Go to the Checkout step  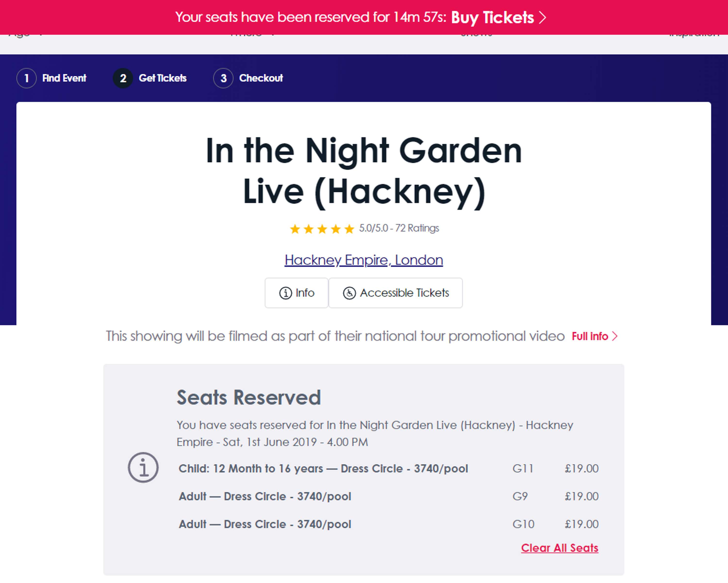pos(261,78)
